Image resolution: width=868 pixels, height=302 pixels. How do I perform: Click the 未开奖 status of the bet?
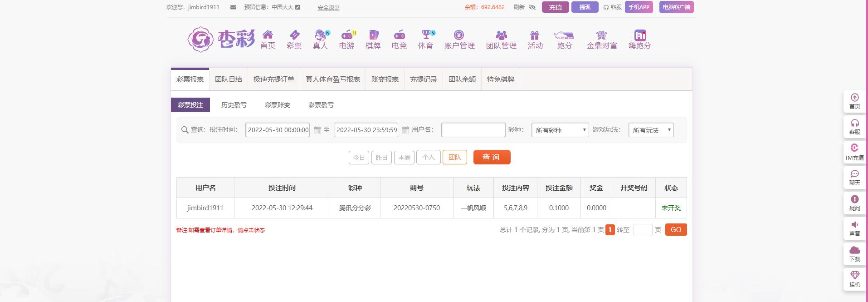[x=671, y=208]
